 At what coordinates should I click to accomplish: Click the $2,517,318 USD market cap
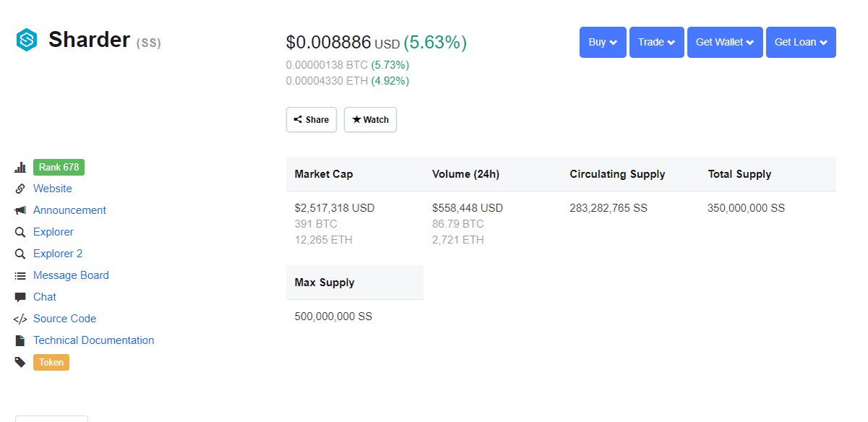[x=335, y=208]
